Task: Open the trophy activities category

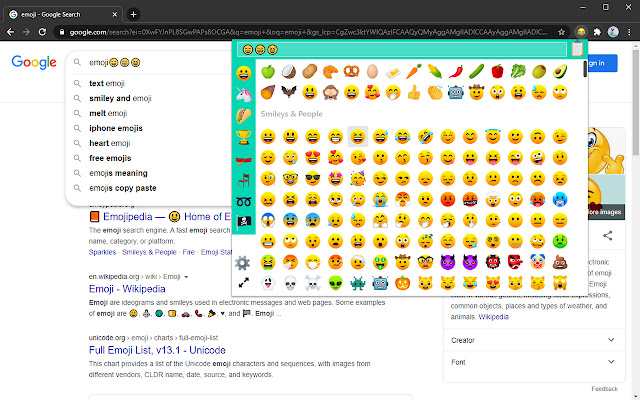Action: [x=244, y=137]
